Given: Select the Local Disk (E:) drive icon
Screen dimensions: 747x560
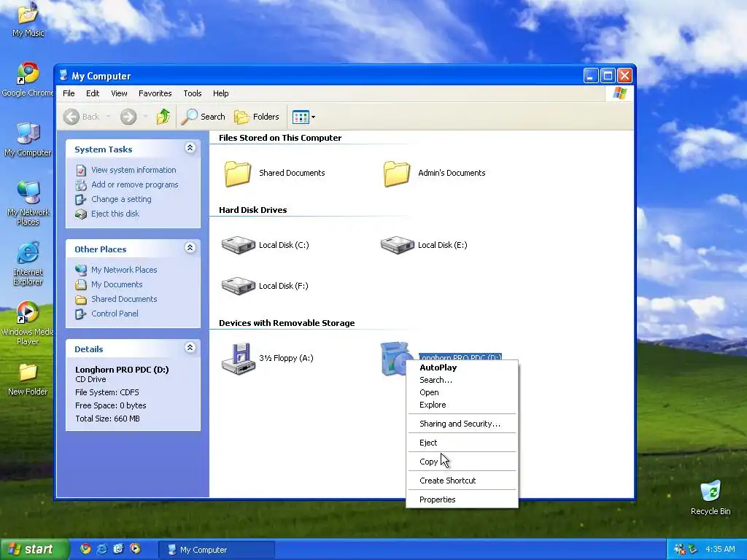Looking at the screenshot, I should coord(398,245).
